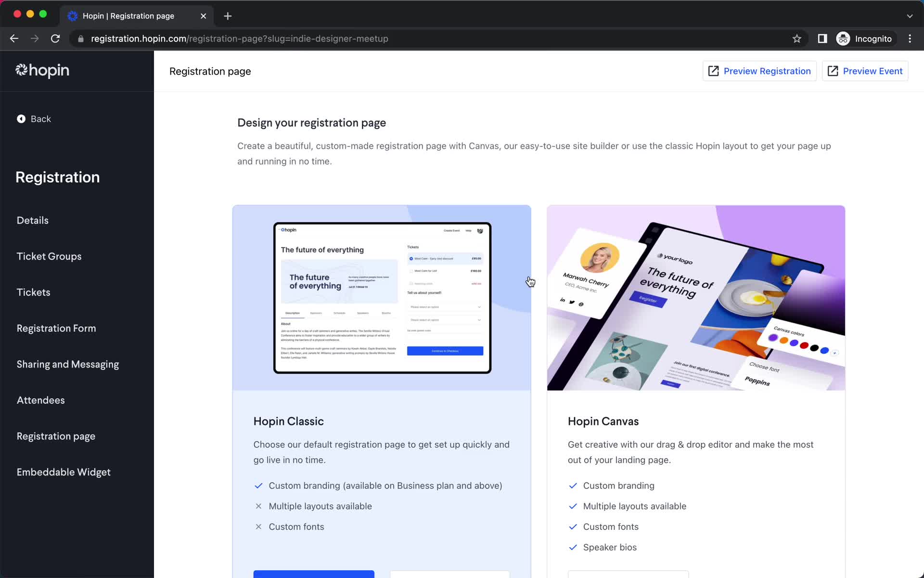The height and width of the screenshot is (578, 924).
Task: Select the Hopin Canvas preview thumbnail
Action: tap(696, 298)
